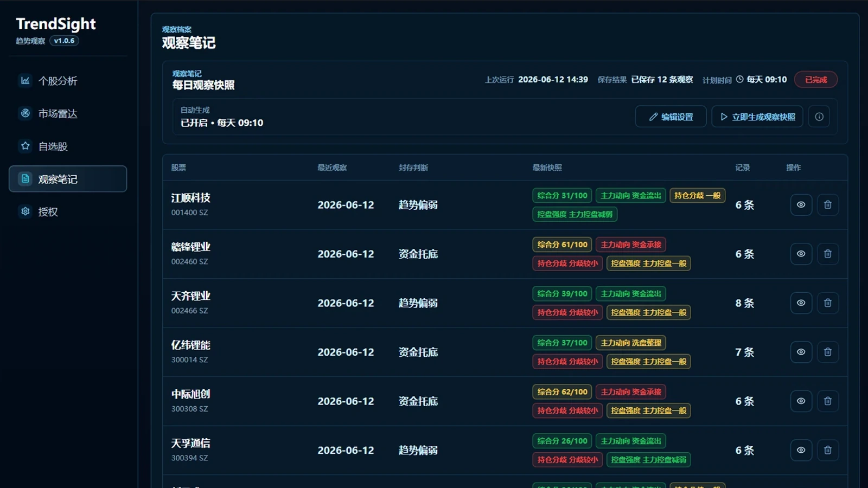View 江顺科技 notes with eye icon
Viewport: 868px width, 488px height.
(x=801, y=204)
